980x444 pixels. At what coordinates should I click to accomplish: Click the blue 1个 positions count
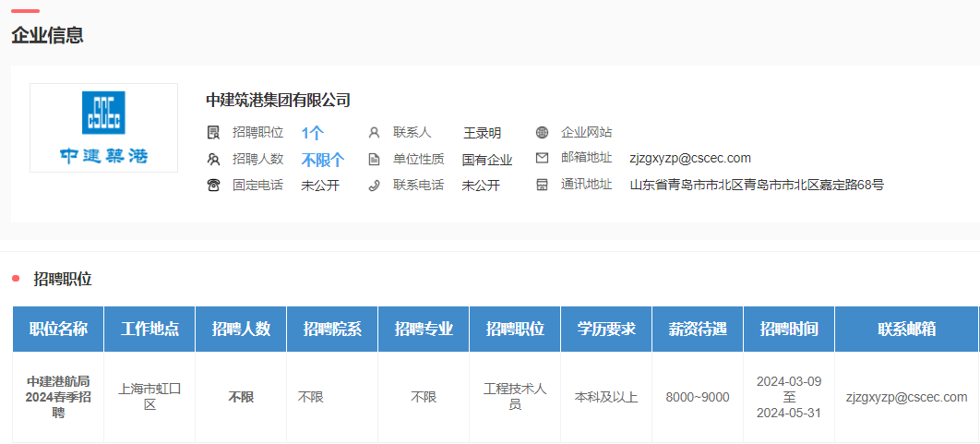[x=312, y=133]
